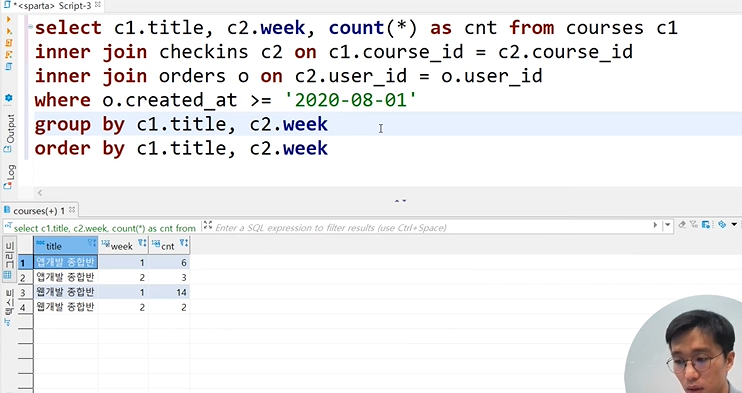Click the remove filter eraser icon
Image resolution: width=742 pixels, height=393 pixels.
tap(682, 224)
